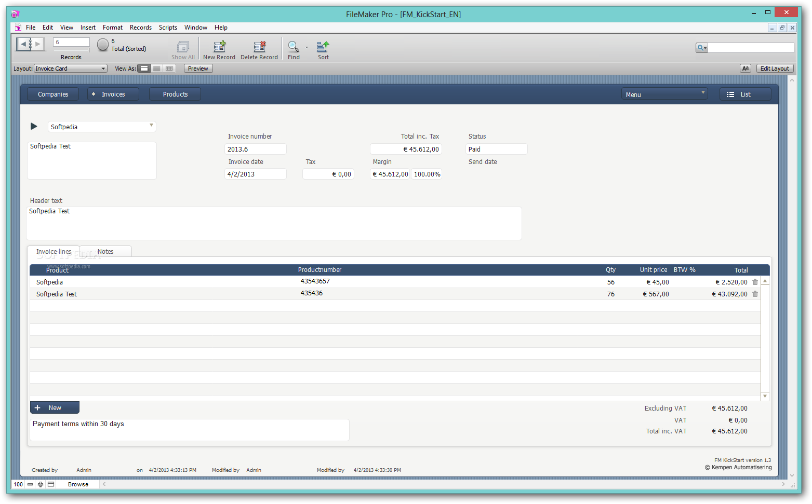Toggle status toolbar visibility icon
The height and width of the screenshot is (504, 812).
pos(51,484)
